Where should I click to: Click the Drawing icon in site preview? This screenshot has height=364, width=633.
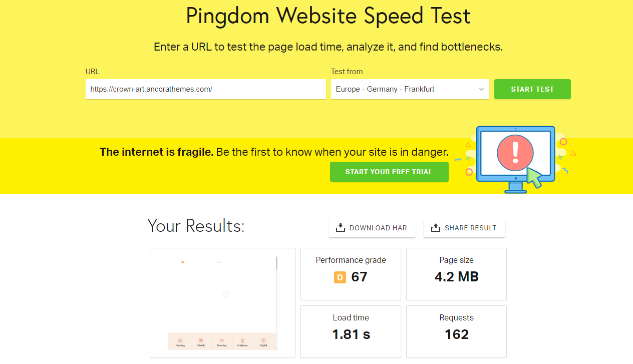pyautogui.click(x=222, y=340)
